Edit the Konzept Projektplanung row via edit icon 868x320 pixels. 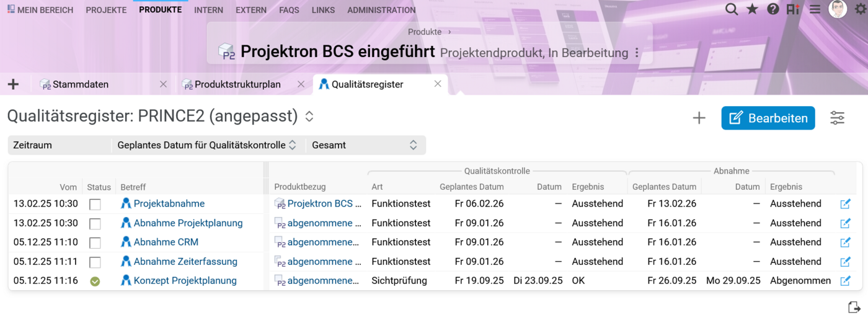pyautogui.click(x=845, y=281)
